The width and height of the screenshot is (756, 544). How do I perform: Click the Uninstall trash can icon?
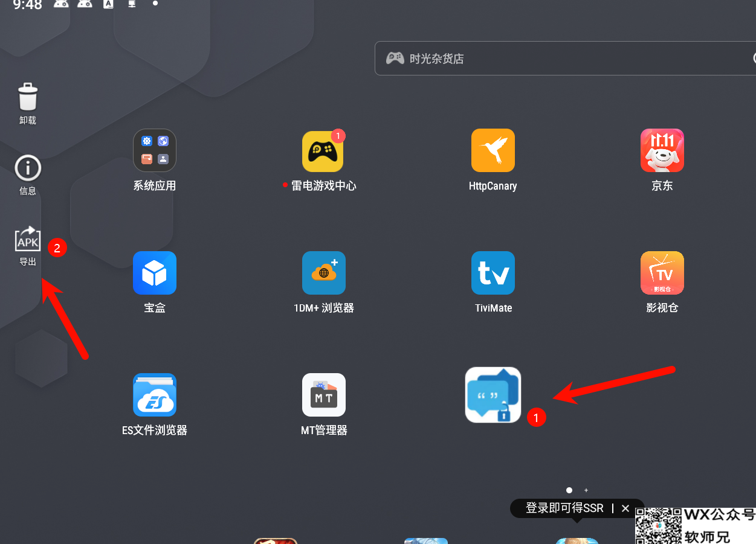(x=28, y=98)
